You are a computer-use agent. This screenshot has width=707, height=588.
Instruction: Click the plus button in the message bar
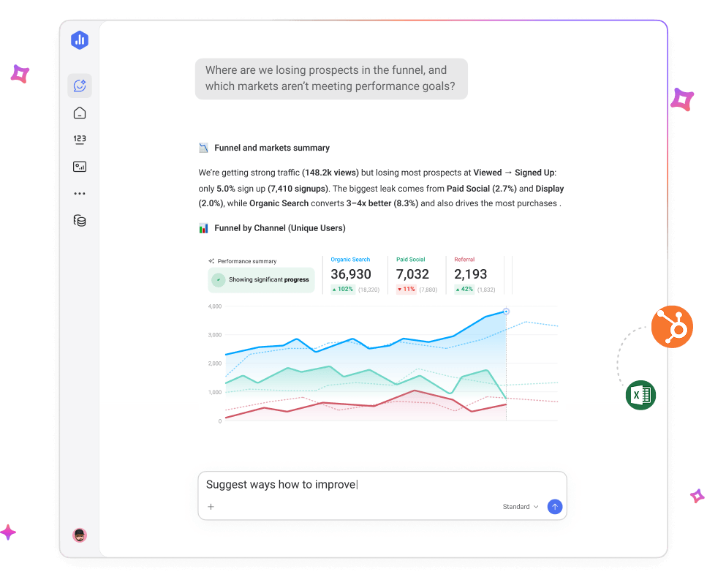[211, 506]
